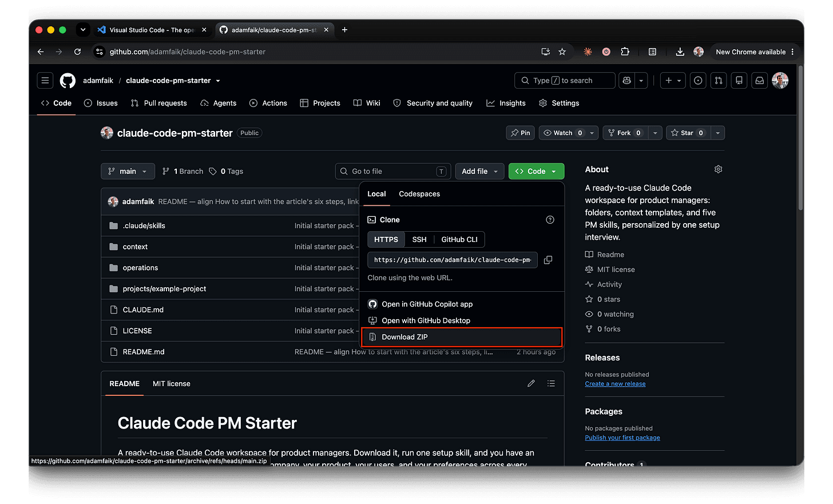Select the GitHub CLI clone option
The width and height of the screenshot is (833, 504).
click(x=459, y=239)
